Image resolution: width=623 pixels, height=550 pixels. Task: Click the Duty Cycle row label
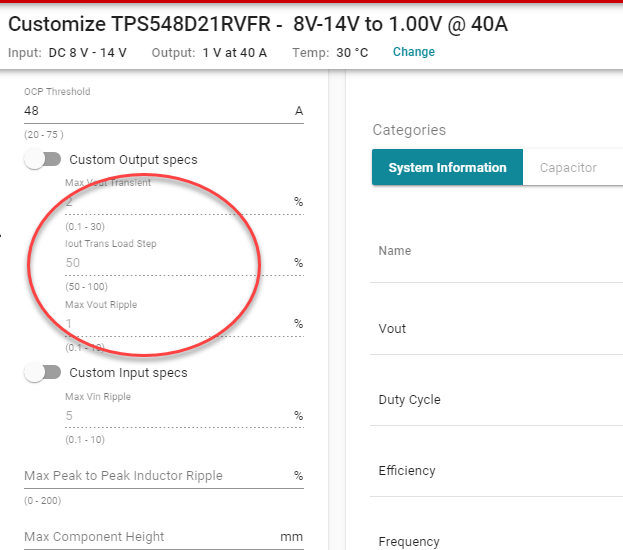pyautogui.click(x=409, y=399)
